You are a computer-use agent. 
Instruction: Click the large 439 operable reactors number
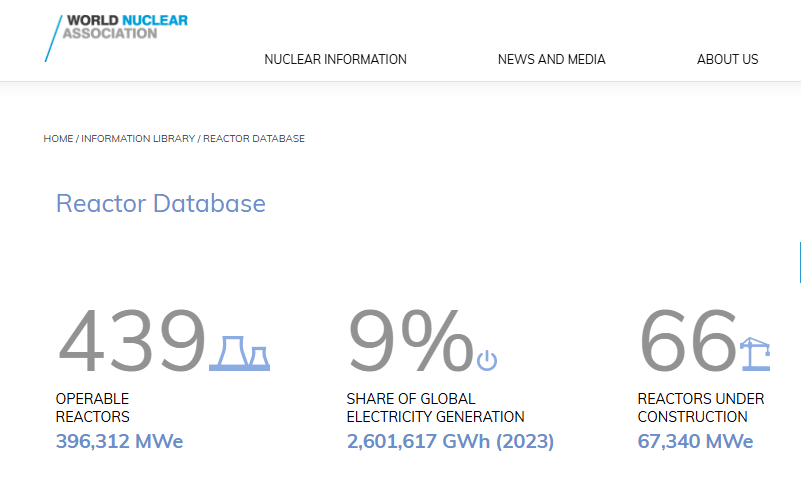tap(132, 341)
